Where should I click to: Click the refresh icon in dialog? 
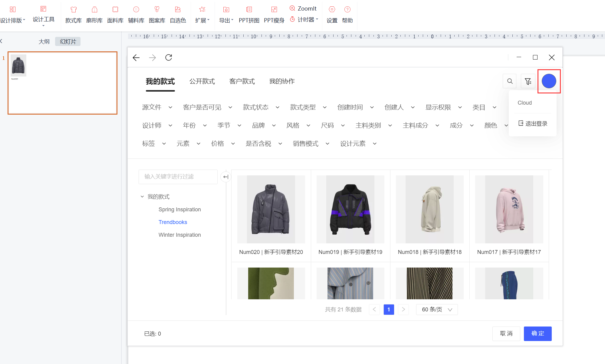coord(169,57)
